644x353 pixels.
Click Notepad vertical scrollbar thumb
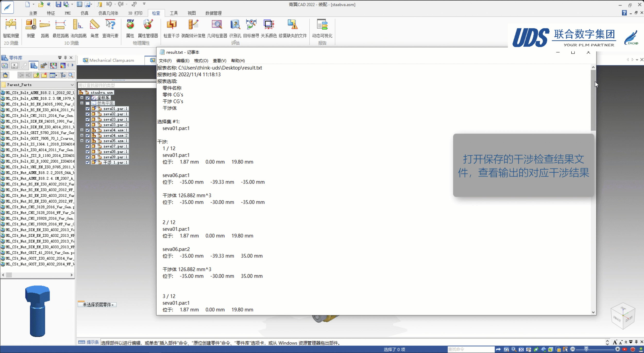(x=593, y=100)
